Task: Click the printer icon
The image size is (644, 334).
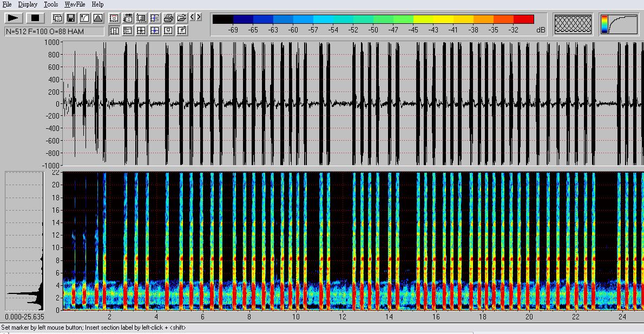Action: [168, 18]
